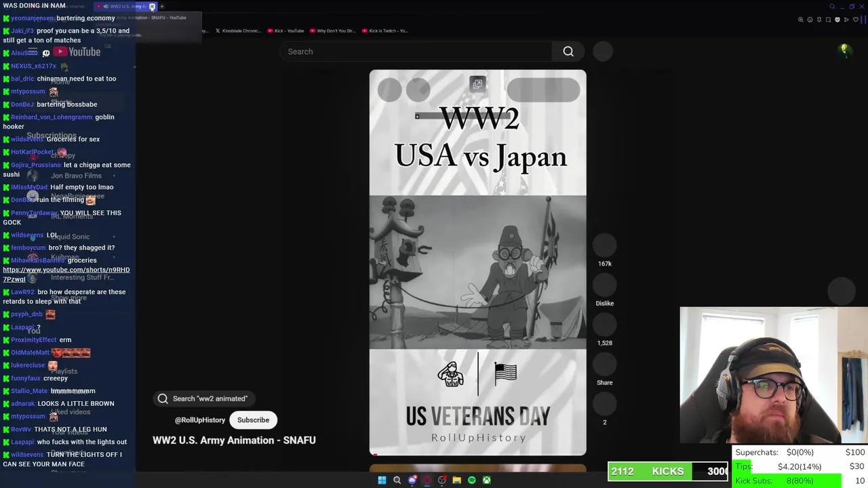Click the emoji reactions icon in address bar
This screenshot has height=488, width=868.
pyautogui.click(x=810, y=20)
